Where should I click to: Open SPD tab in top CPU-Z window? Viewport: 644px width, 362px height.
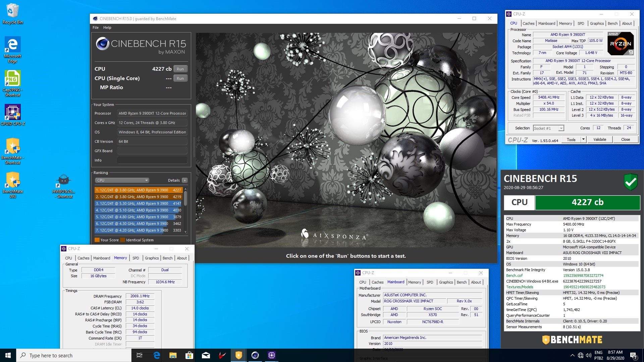point(581,23)
